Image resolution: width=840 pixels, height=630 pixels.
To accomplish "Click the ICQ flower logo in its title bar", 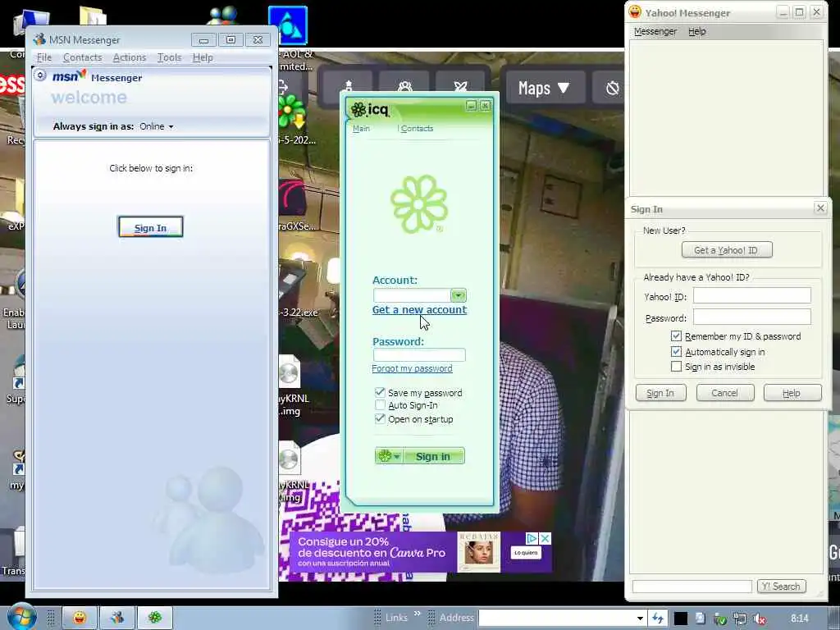I will 358,110.
